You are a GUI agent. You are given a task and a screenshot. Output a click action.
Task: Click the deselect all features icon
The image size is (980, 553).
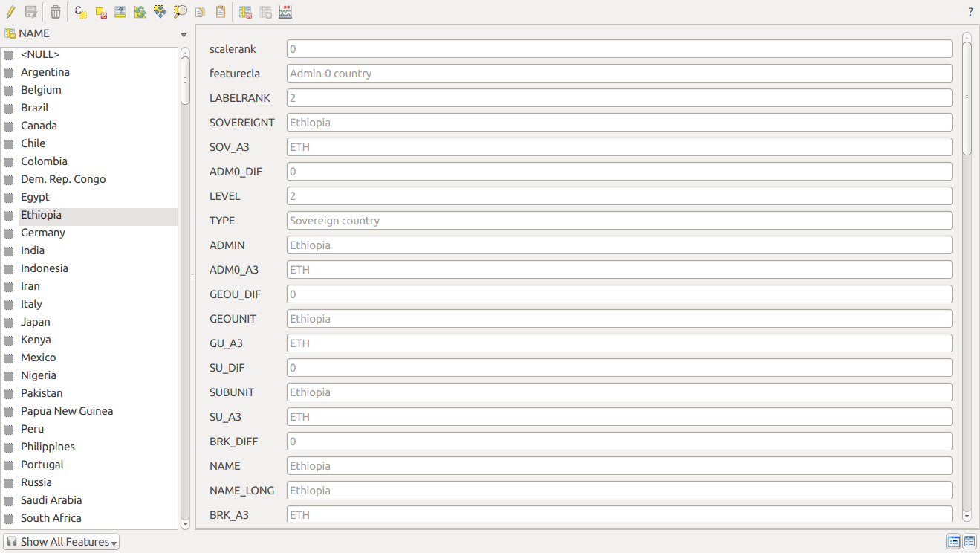(x=101, y=12)
